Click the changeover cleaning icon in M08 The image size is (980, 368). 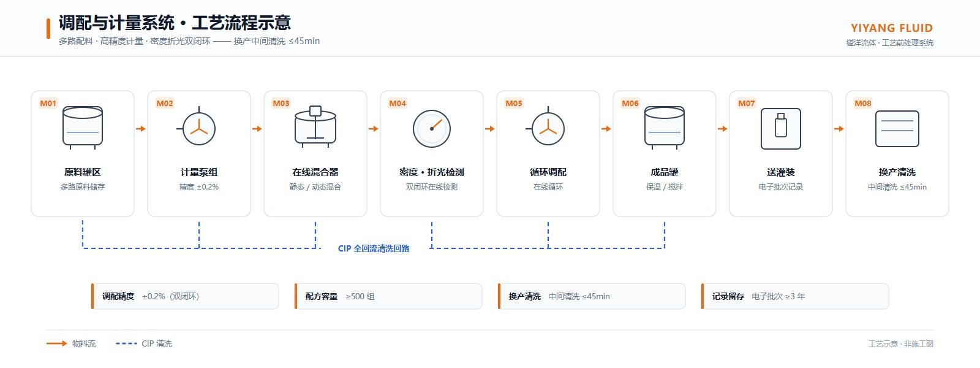coord(897,129)
